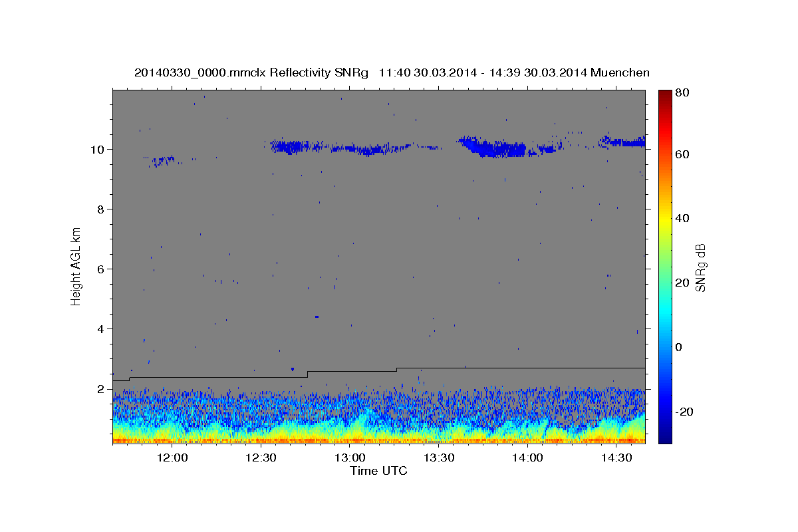Click the 'SNRg dB' colorbar label

700,268
